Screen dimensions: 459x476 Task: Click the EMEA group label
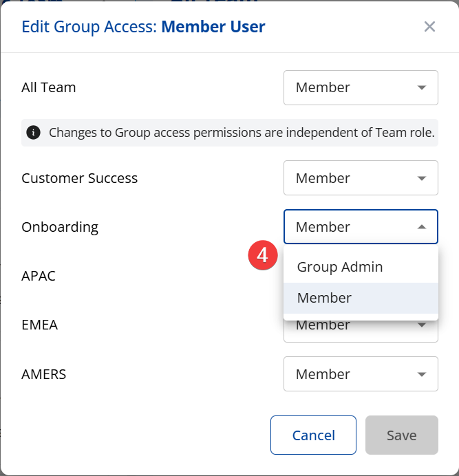pyautogui.click(x=40, y=325)
